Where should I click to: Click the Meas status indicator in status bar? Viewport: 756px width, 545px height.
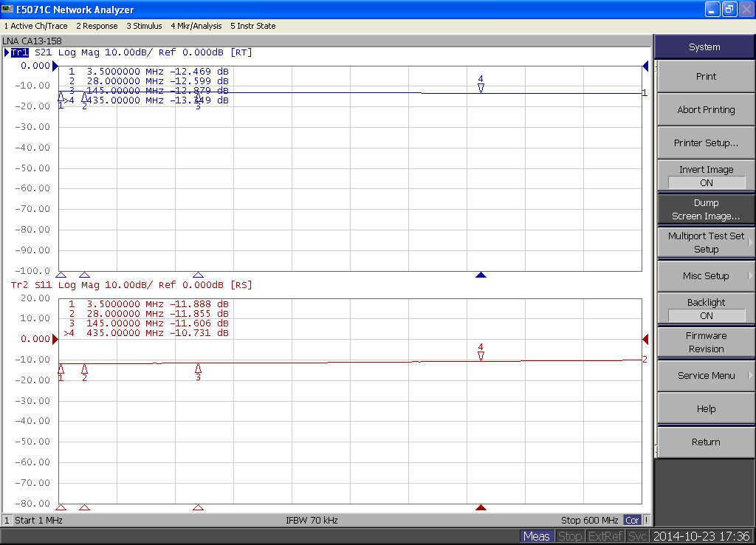536,536
